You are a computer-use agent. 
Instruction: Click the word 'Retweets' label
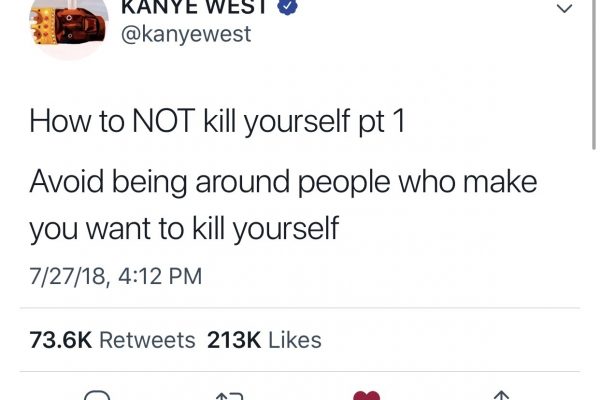pyautogui.click(x=147, y=340)
